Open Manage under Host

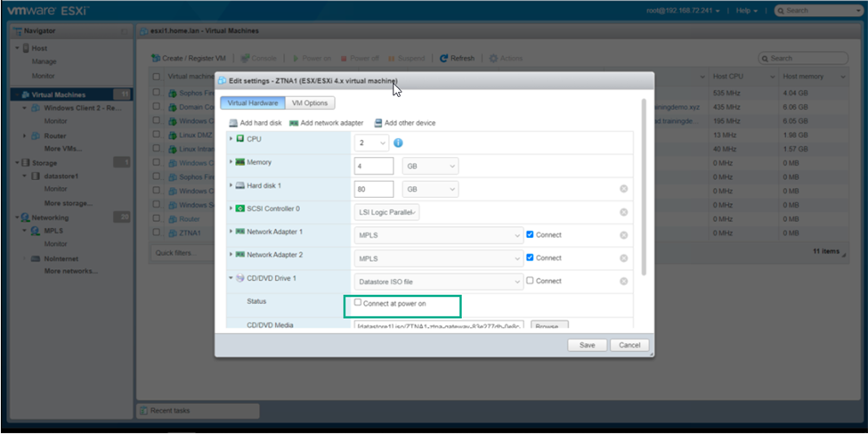[44, 62]
